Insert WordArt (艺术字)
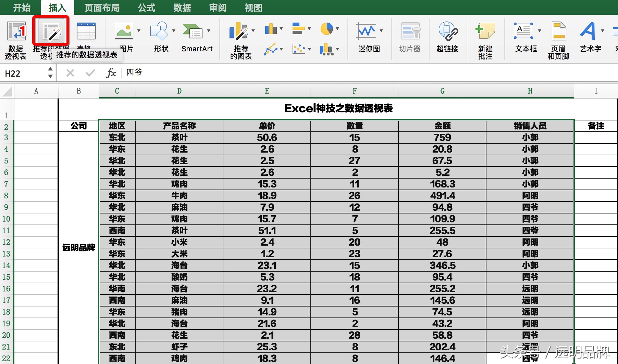618x364 pixels. 588,31
